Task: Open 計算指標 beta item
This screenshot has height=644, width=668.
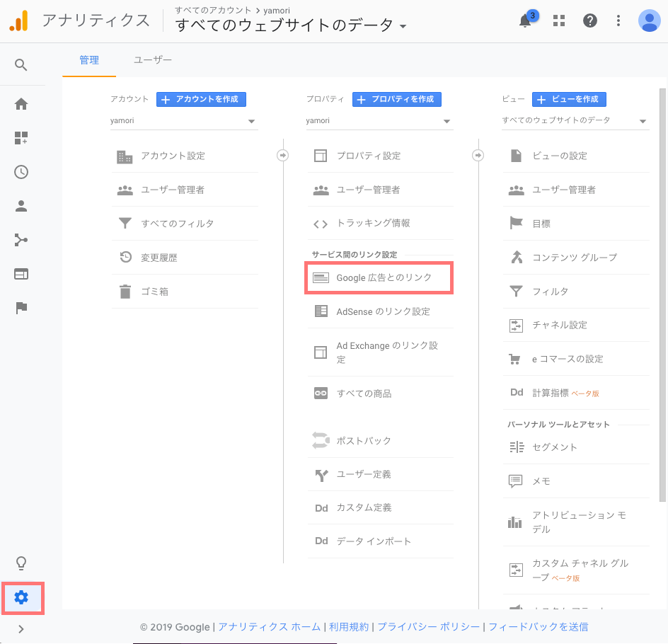Action: click(576, 393)
